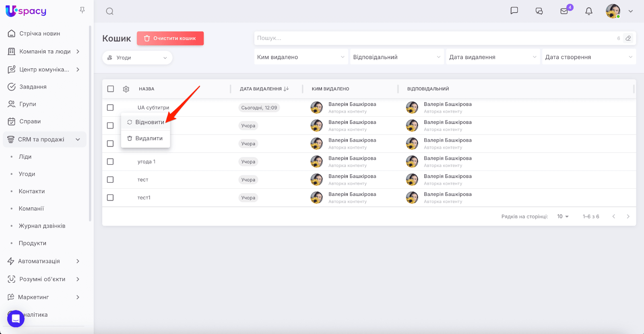Click the 'Пошук...' search input field
The height and width of the screenshot is (334, 644).
435,38
